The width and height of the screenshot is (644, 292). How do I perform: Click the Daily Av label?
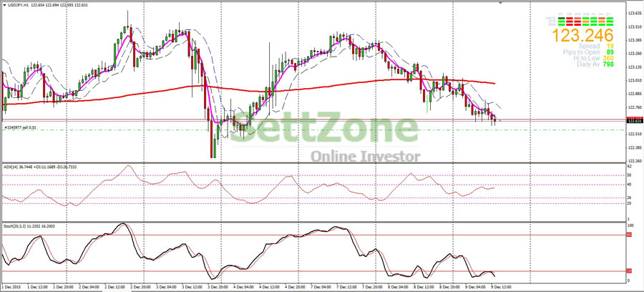pyautogui.click(x=588, y=64)
